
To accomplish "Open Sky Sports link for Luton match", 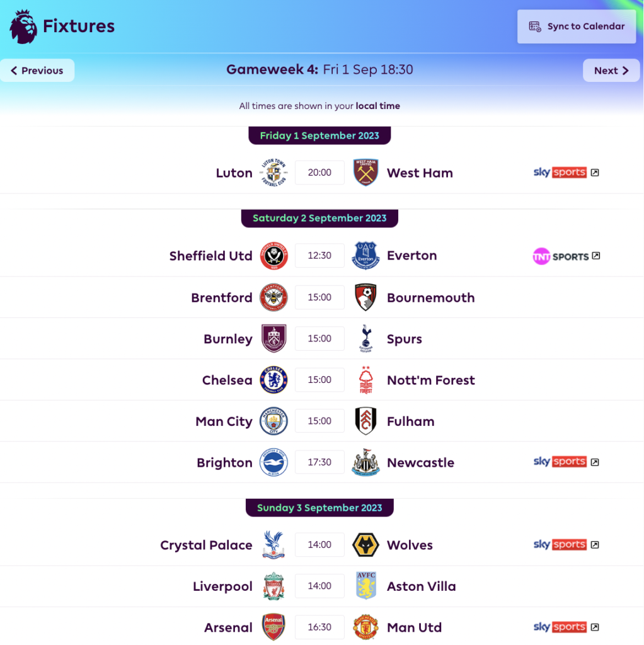I will pyautogui.click(x=566, y=173).
